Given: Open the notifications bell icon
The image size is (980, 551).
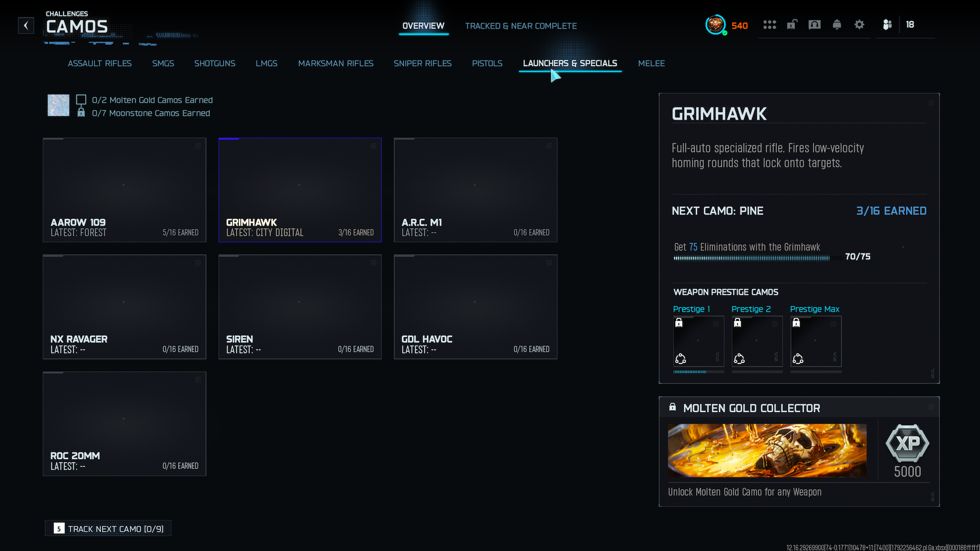Looking at the screenshot, I should click(x=837, y=24).
